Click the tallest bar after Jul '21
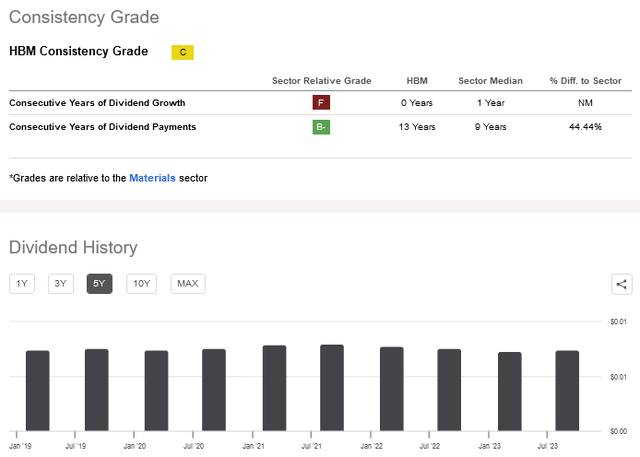The height and width of the screenshot is (457, 640). pyautogui.click(x=332, y=388)
